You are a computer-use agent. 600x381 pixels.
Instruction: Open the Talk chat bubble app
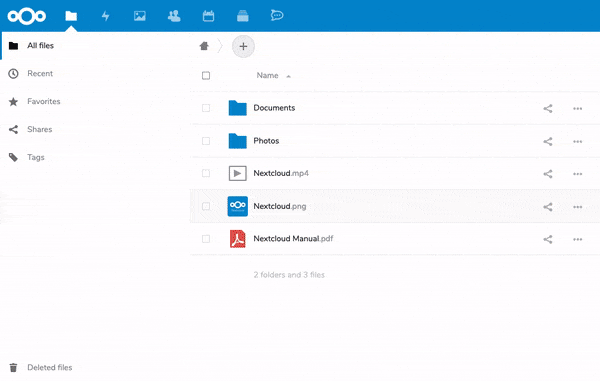[277, 16]
